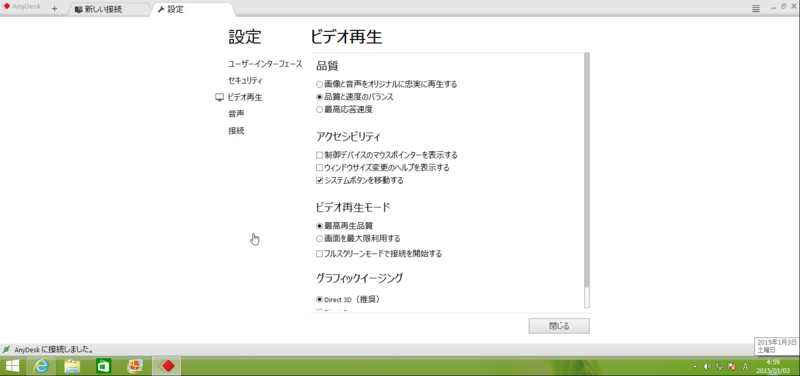Open File Explorer from taskbar
Viewport: 800px width, 376px height.
72,366
